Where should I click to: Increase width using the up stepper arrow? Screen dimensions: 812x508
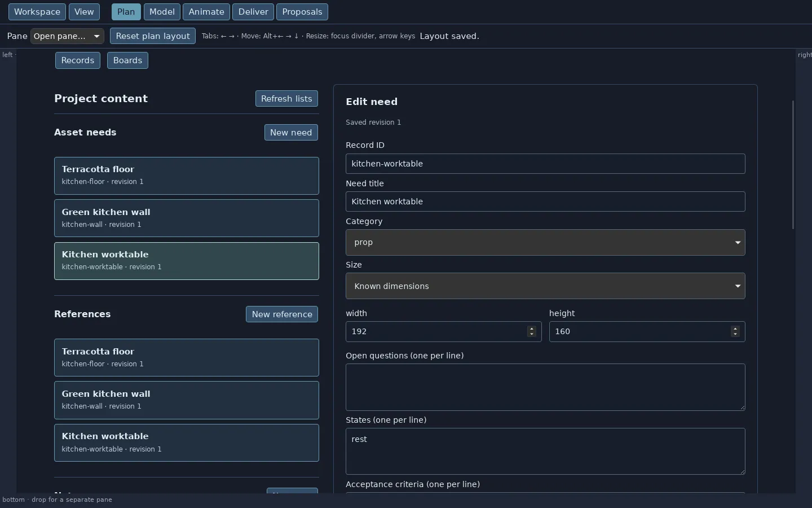531,329
